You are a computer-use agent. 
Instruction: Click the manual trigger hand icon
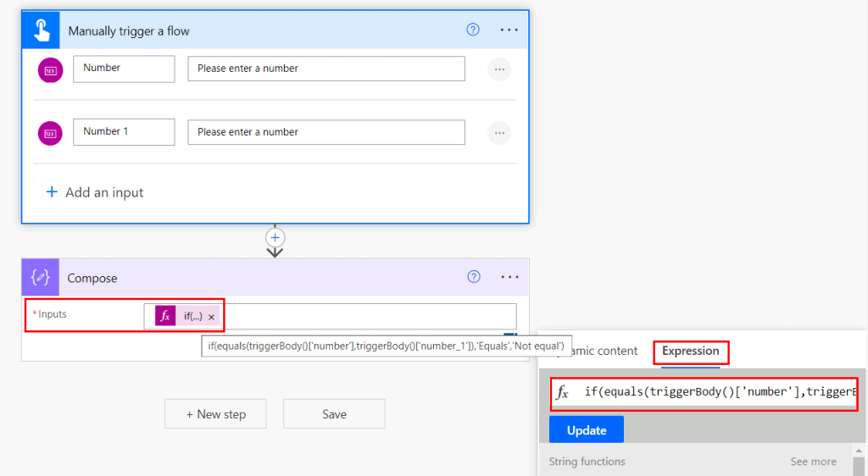[x=41, y=30]
